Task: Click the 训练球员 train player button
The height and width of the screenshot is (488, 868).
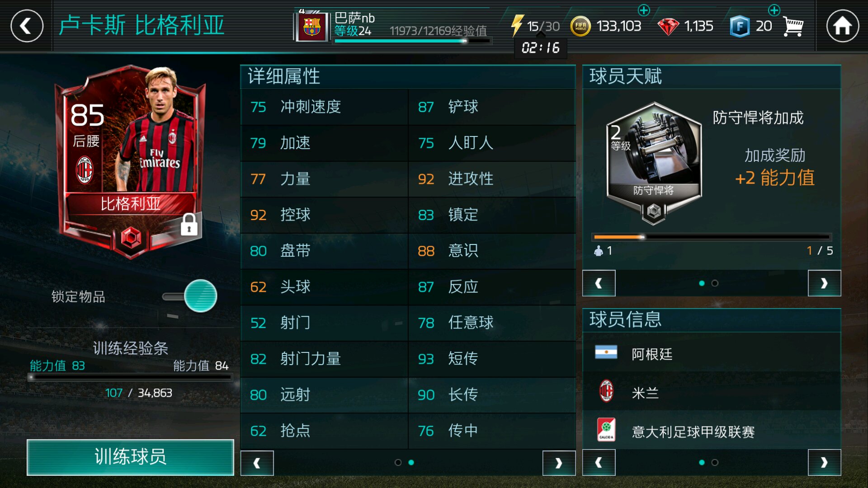Action: pyautogui.click(x=130, y=457)
